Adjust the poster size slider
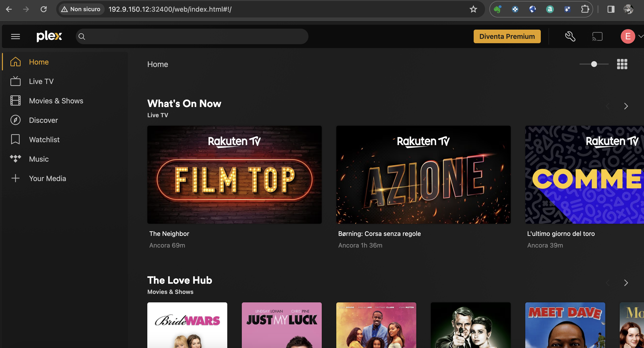Viewport: 644px width, 348px height. (594, 64)
